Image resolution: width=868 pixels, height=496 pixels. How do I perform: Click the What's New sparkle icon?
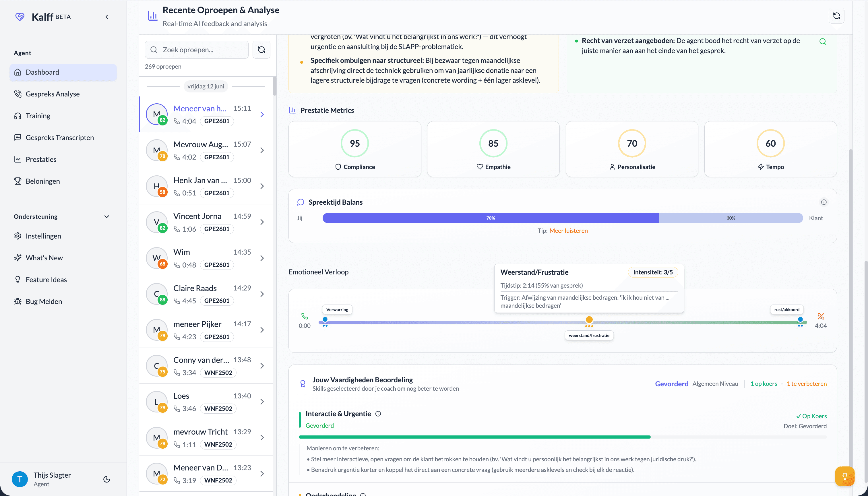(x=18, y=257)
